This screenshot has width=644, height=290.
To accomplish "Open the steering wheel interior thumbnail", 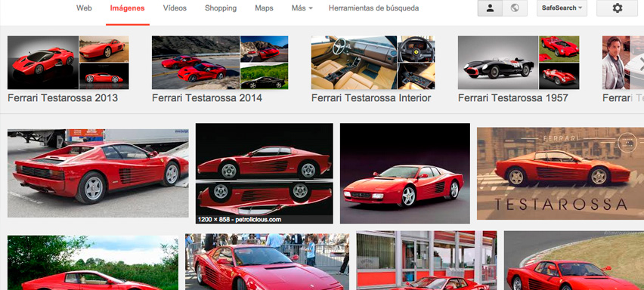I will click(x=416, y=49).
